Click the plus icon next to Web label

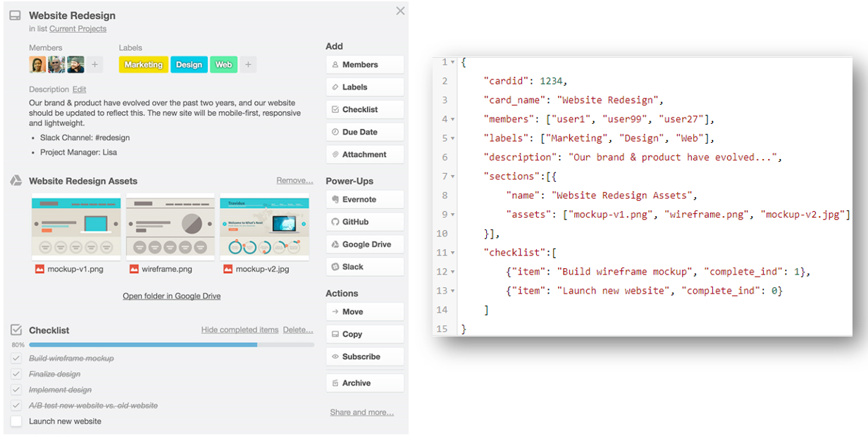point(248,65)
